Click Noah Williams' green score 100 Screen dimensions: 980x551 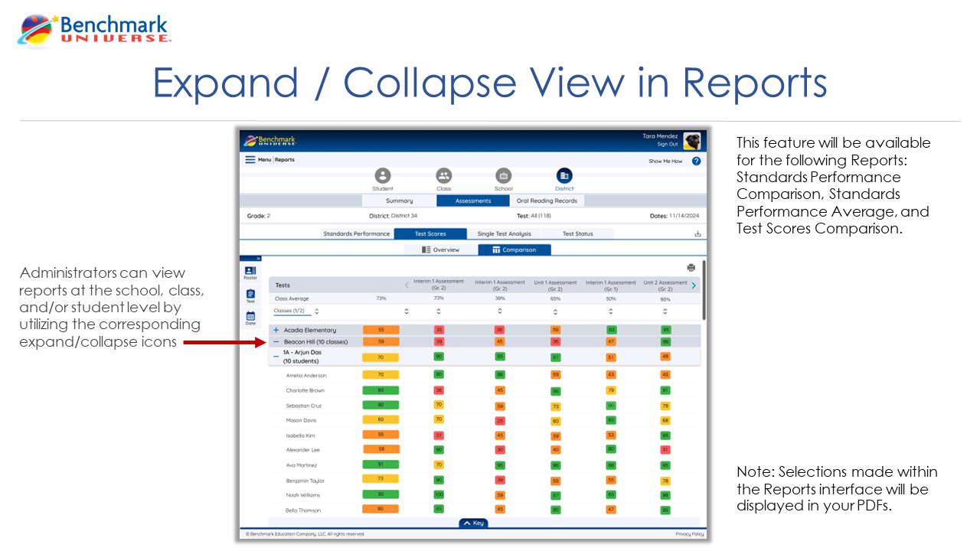pos(439,495)
